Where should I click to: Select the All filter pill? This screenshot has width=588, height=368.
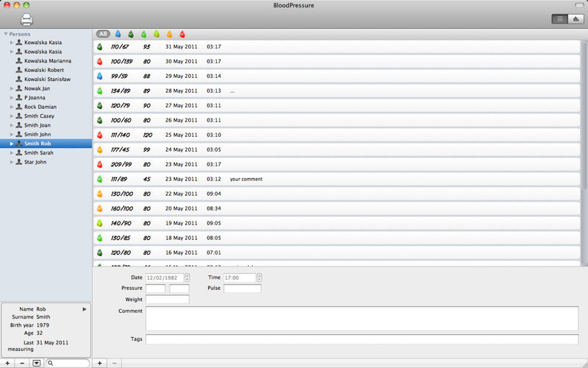pyautogui.click(x=103, y=34)
